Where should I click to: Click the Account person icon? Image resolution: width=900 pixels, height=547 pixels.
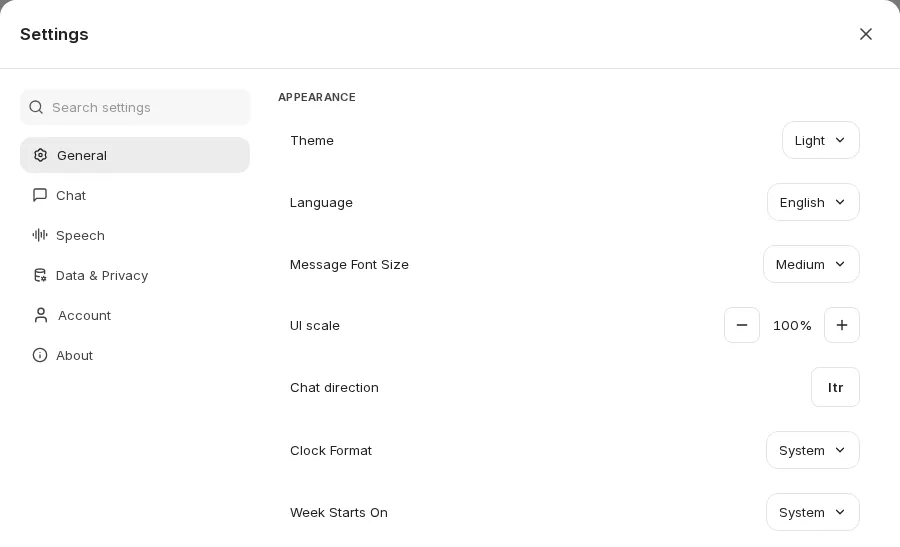click(41, 315)
